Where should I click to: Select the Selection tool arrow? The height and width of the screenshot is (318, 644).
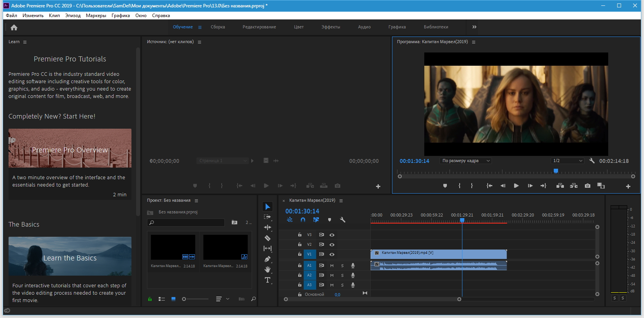pyautogui.click(x=268, y=206)
